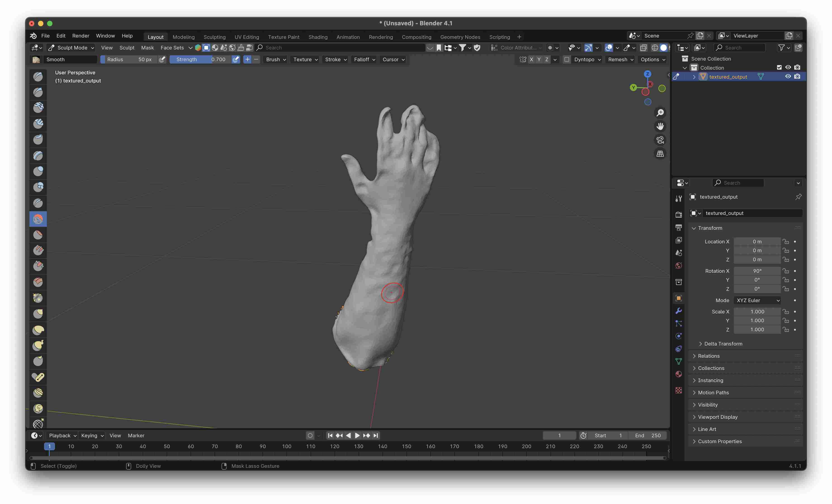Open the Falloff dropdown
Image resolution: width=832 pixels, height=504 pixels.
[x=364, y=59]
